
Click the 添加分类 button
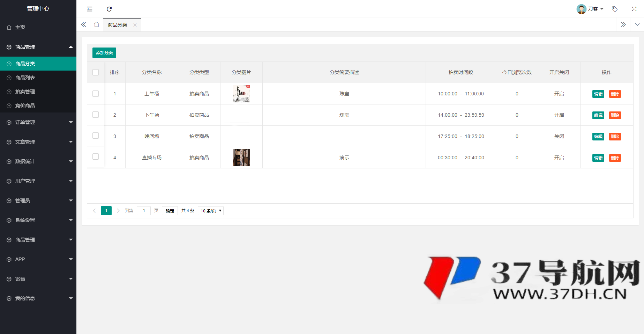coord(104,53)
